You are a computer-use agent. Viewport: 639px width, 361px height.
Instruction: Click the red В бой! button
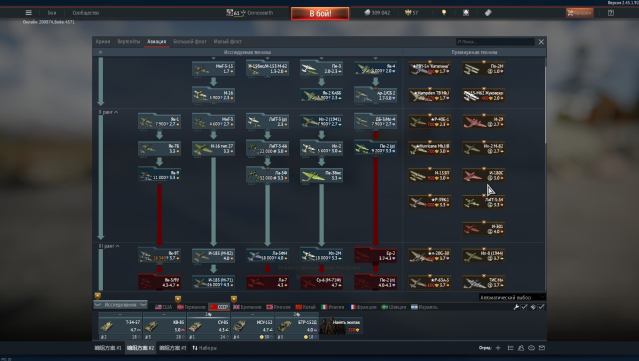coord(320,13)
